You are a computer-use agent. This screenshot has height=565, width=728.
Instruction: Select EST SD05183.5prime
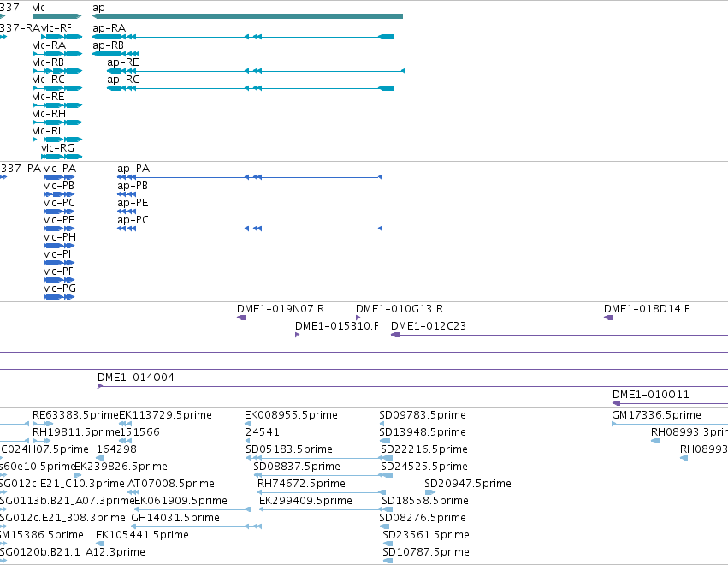(x=289, y=449)
